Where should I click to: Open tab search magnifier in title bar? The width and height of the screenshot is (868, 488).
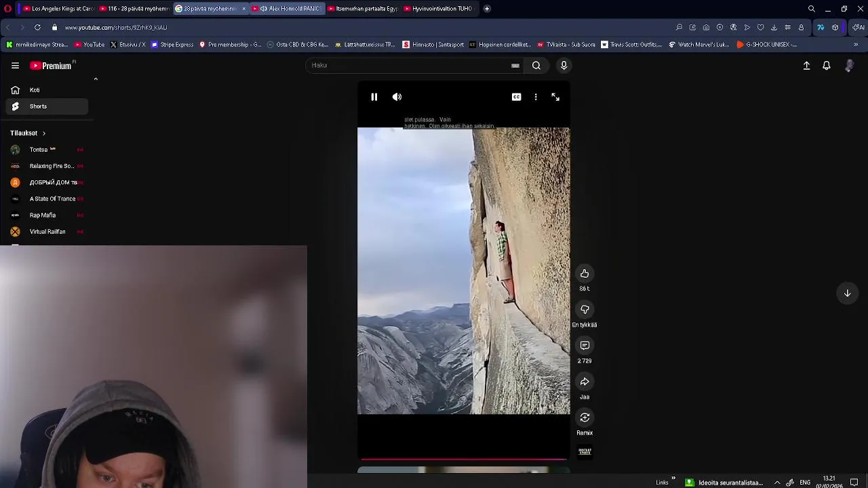click(x=811, y=9)
